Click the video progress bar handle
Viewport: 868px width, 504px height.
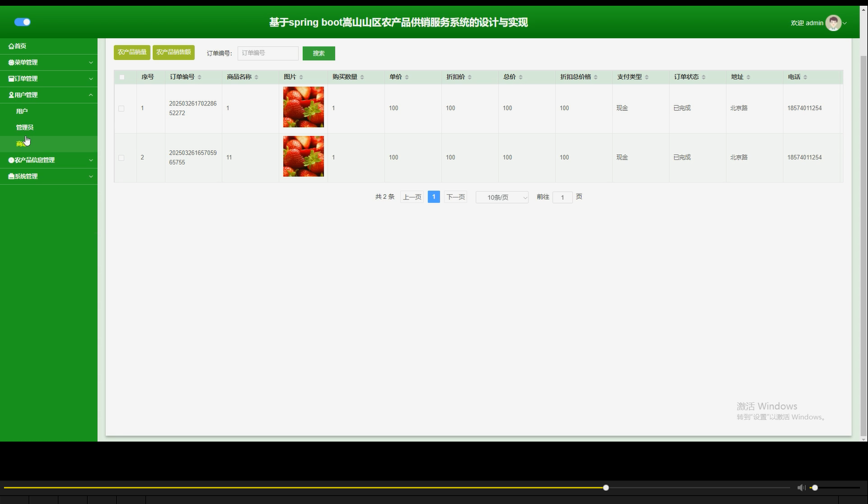(x=606, y=488)
